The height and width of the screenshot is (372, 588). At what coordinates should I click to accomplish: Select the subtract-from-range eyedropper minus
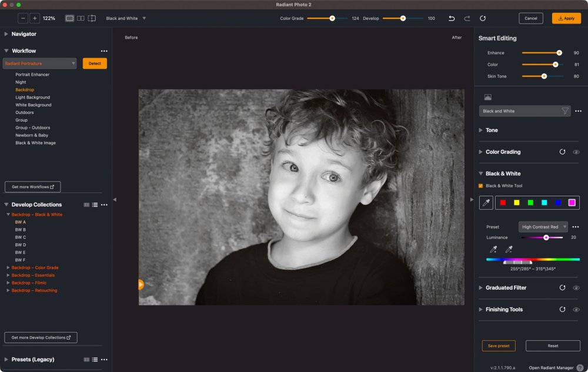(509, 250)
